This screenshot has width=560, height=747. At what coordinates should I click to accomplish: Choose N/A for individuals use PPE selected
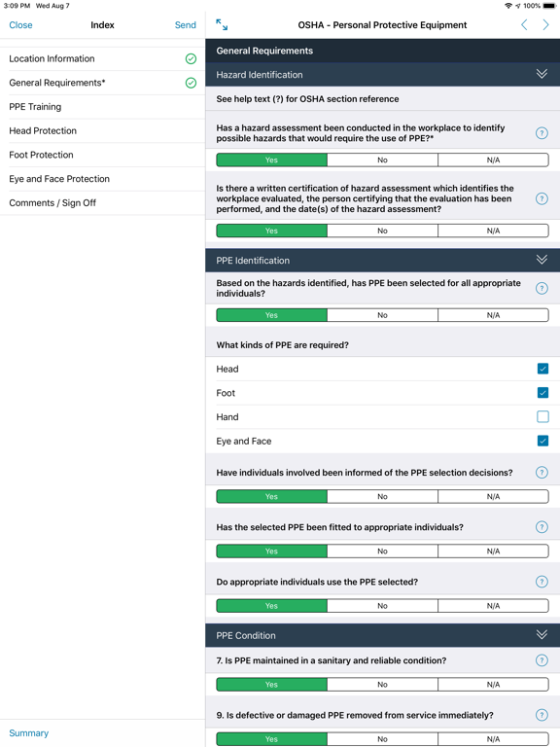(493, 606)
